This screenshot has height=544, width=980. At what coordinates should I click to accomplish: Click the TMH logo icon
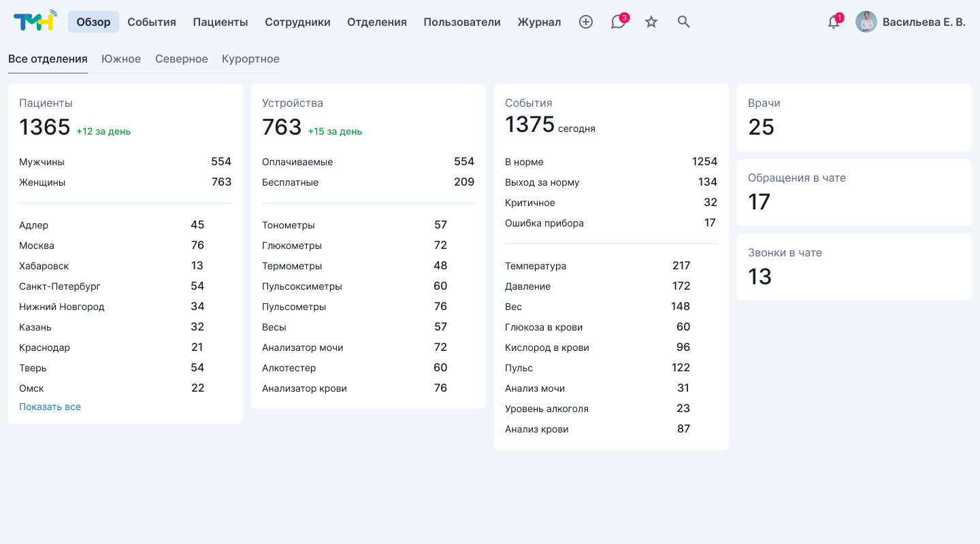[x=35, y=21]
